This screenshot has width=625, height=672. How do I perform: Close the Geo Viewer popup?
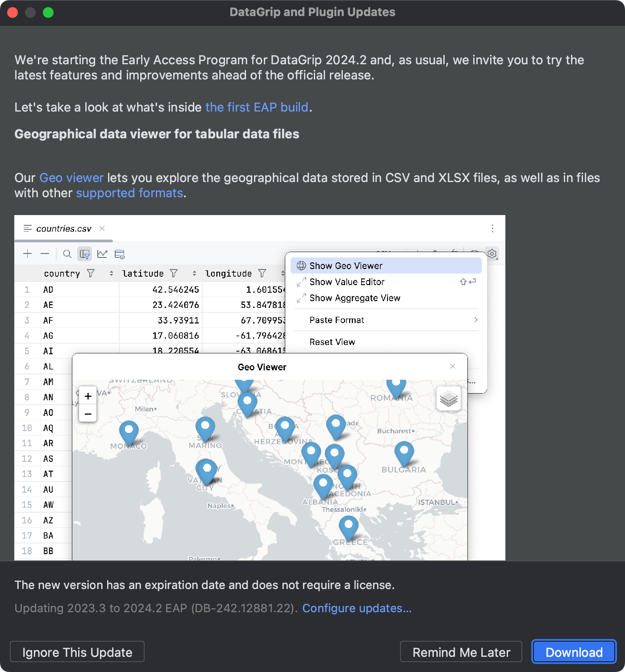point(453,366)
